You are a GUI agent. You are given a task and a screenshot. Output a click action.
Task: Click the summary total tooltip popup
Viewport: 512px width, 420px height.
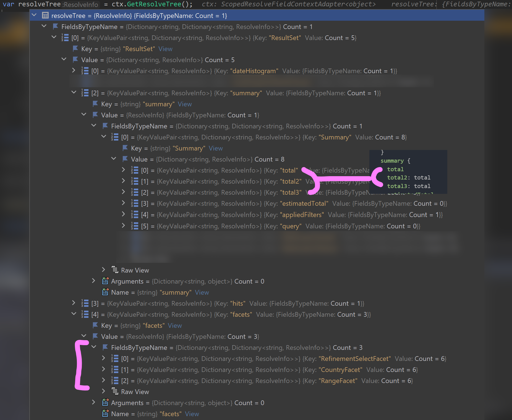[x=408, y=171]
